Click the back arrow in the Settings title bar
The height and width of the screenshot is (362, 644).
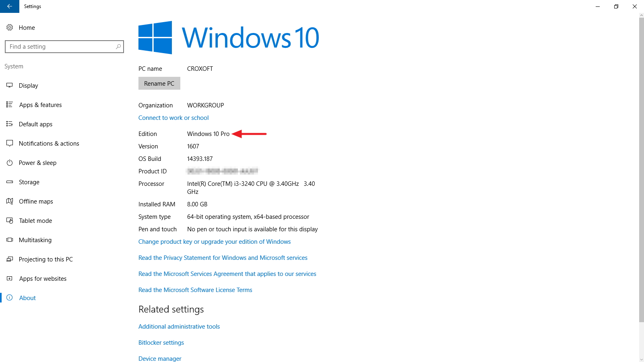click(x=10, y=6)
